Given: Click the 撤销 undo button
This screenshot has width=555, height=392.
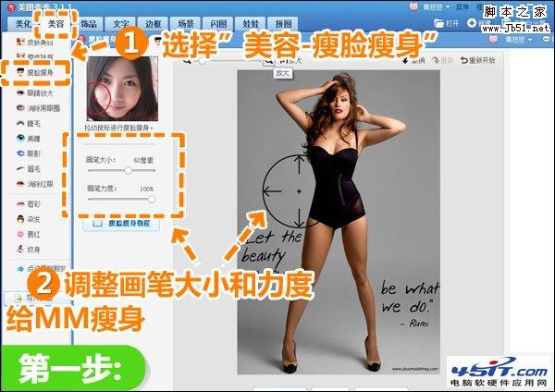Looking at the screenshot, I should (413, 60).
